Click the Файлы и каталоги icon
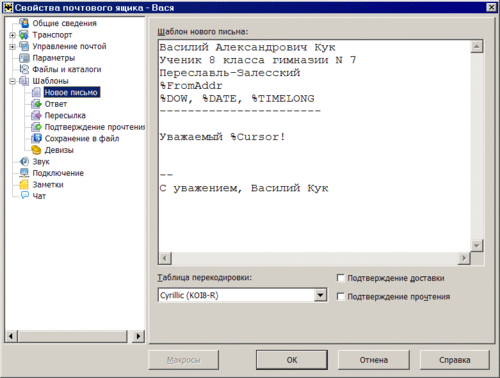Viewport: 500px width, 378px height. pyautogui.click(x=24, y=69)
